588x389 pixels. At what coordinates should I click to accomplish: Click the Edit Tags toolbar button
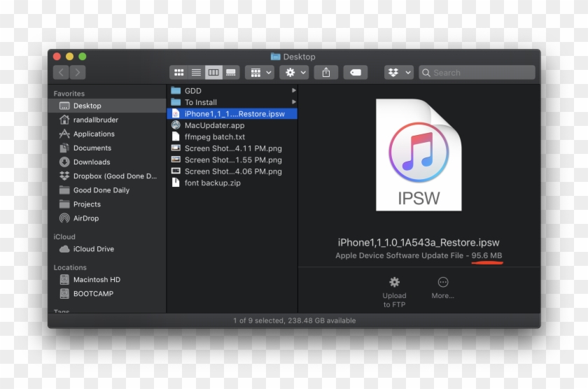(x=355, y=73)
